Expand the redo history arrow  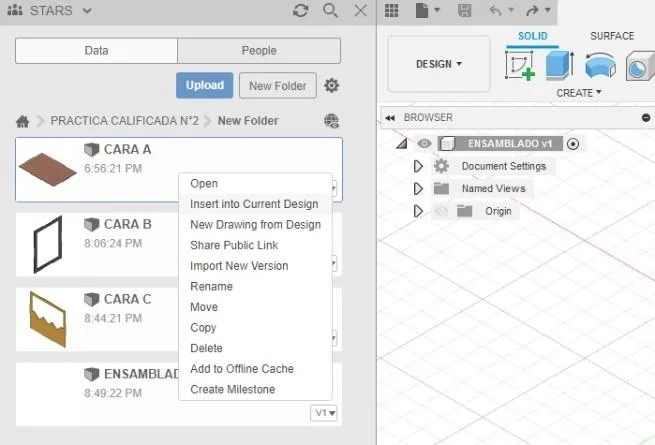click(548, 10)
